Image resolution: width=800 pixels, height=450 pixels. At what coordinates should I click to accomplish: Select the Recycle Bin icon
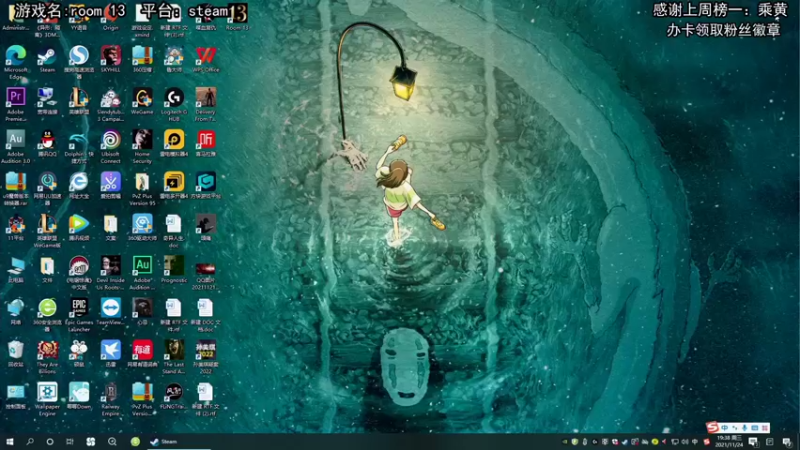pos(16,353)
